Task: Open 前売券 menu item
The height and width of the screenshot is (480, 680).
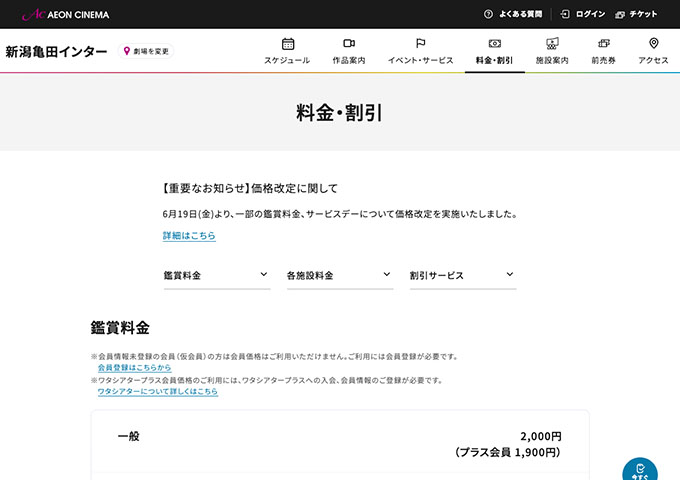Action: click(x=604, y=60)
